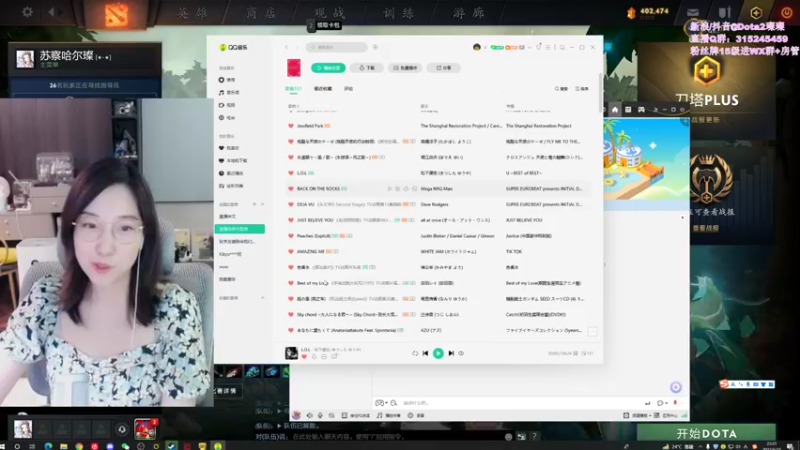Open the QQ Music skin changer icon
Screen dimensions: 800x450
(538, 47)
